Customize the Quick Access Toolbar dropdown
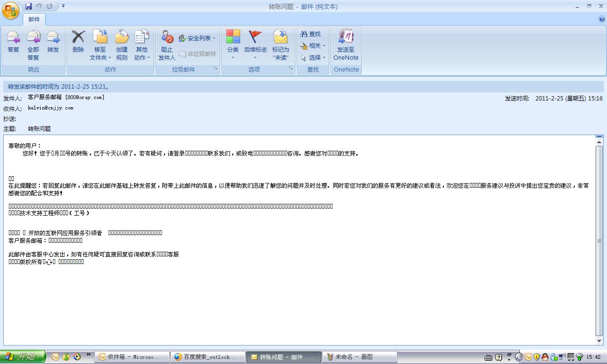The width and height of the screenshot is (607, 364). pyautogui.click(x=63, y=6)
